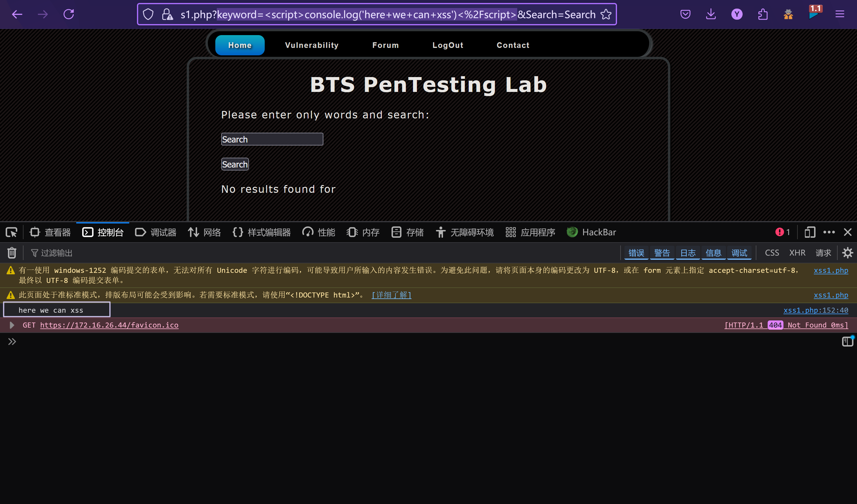Reload the page with refresh icon
Screen dimensions: 857x504
(x=69, y=14)
